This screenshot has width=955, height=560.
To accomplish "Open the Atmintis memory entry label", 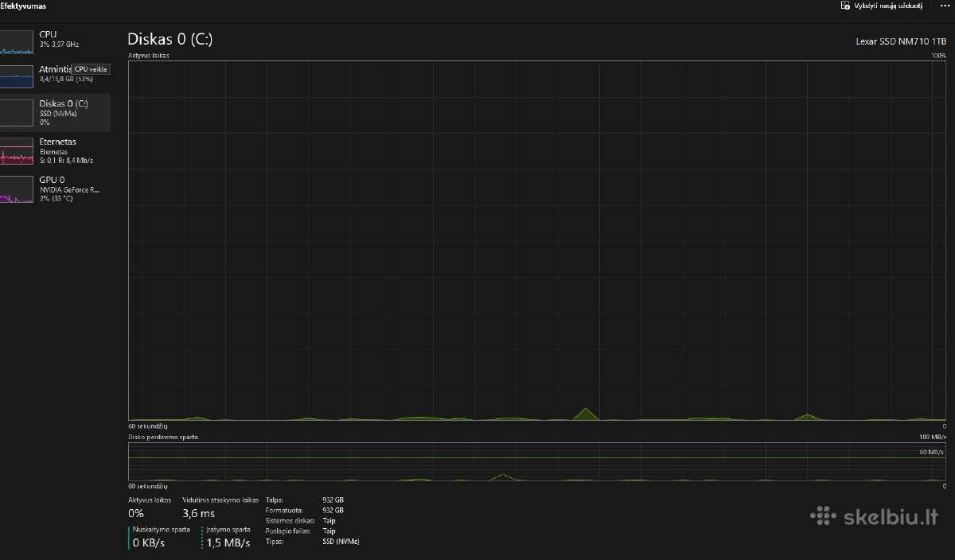I will (55, 69).
